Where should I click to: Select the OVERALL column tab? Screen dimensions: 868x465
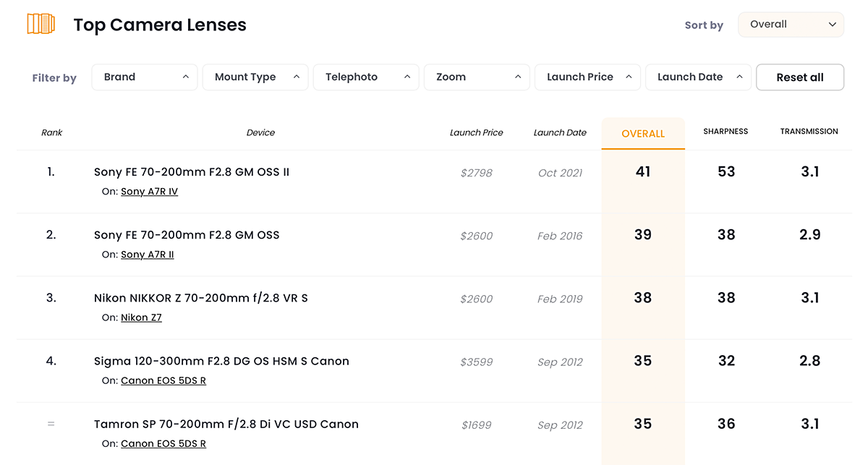coord(643,134)
